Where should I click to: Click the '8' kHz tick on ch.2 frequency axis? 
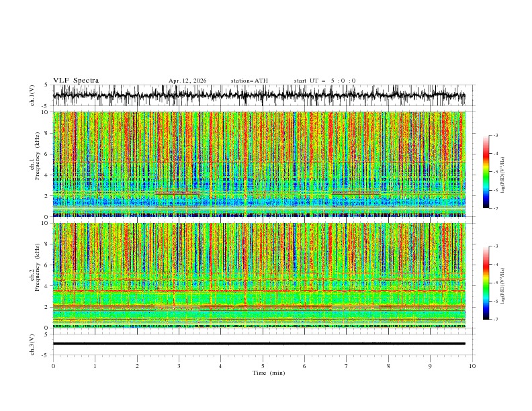point(47,244)
